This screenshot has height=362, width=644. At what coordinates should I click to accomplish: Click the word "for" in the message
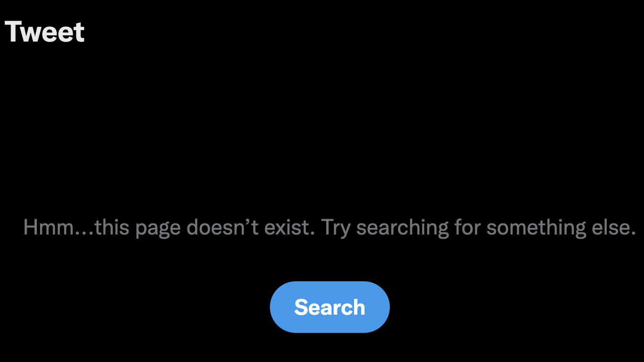pos(467,227)
